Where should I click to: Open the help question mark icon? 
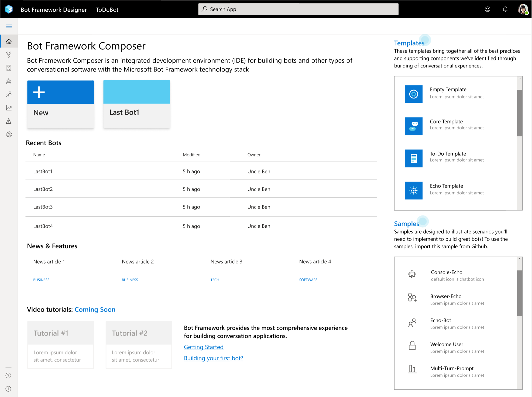point(8,375)
